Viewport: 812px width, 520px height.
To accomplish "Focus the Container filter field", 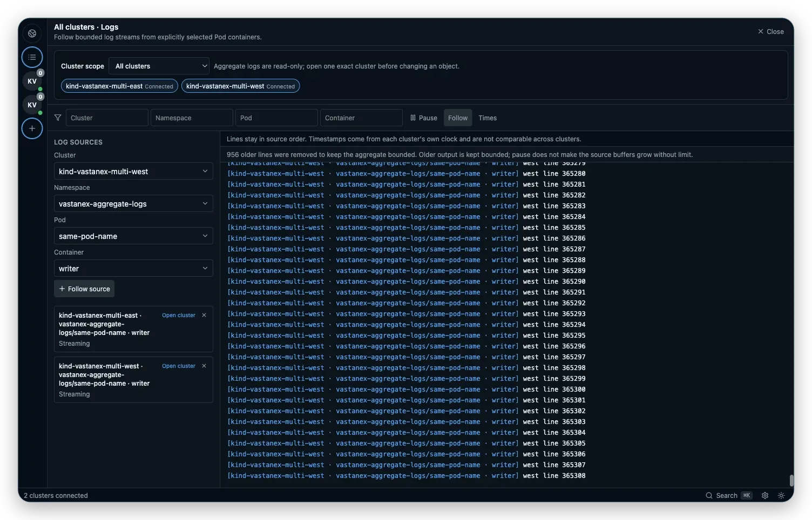I will pos(361,118).
